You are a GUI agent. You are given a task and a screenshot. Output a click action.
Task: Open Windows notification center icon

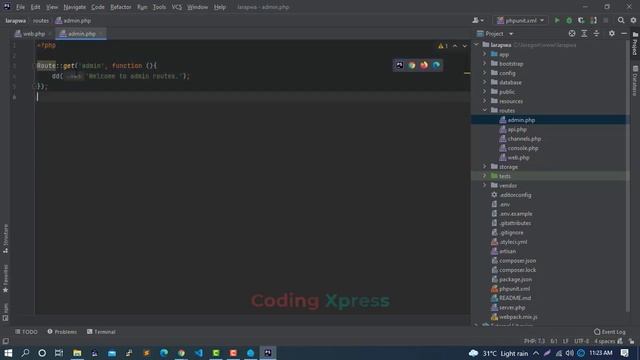coord(624,353)
